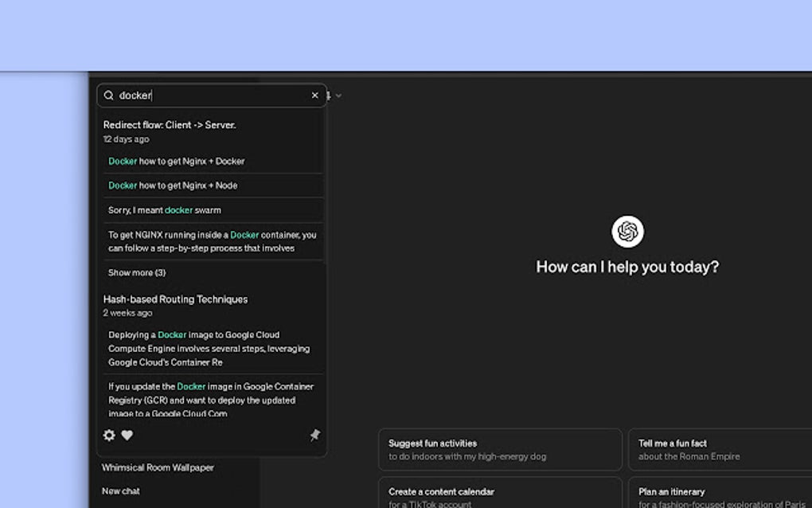
Task: Choose the 'Suggest fun activities' card
Action: coord(500,448)
